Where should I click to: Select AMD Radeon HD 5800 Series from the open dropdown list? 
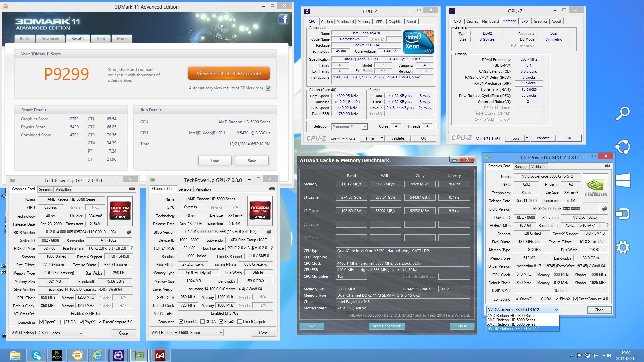(x=511, y=316)
